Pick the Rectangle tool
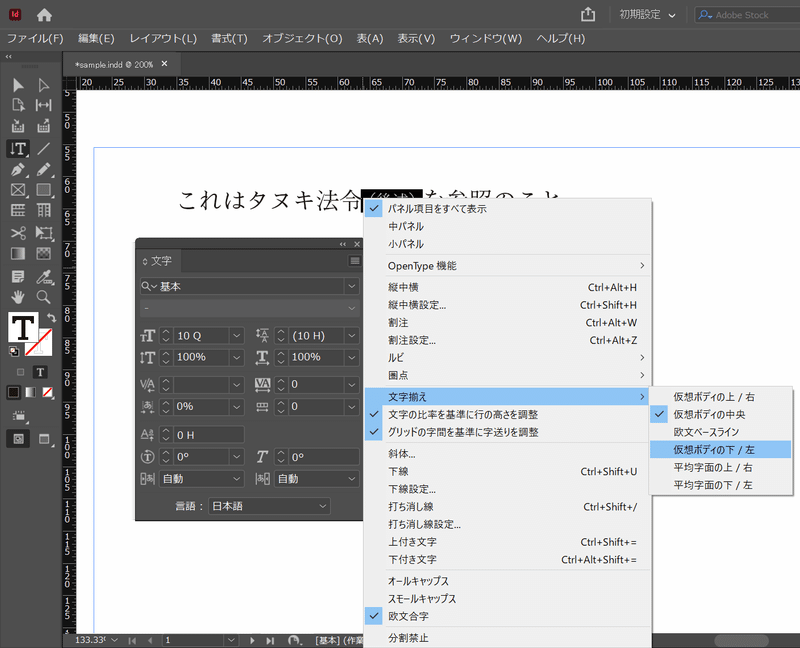The image size is (800, 648). pos(43,190)
